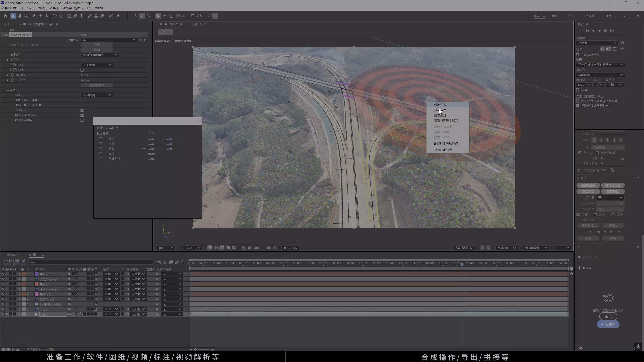
Task: Hide layer 红罗河.psd with eye icon
Action: (x=3, y=299)
